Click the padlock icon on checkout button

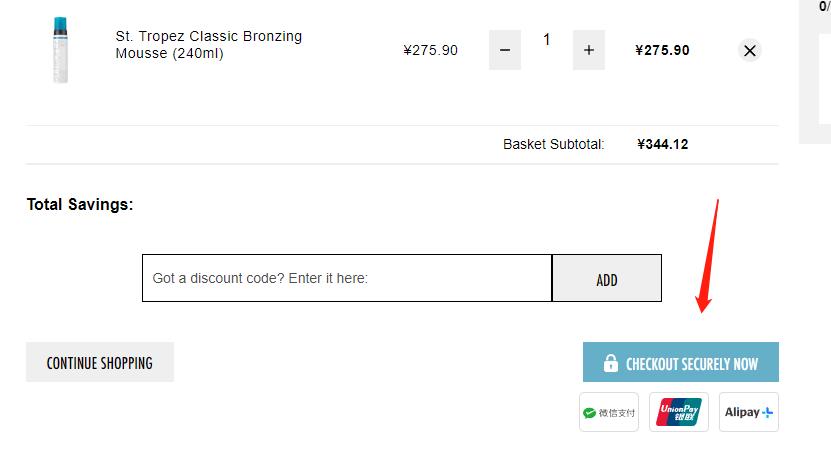(x=611, y=363)
